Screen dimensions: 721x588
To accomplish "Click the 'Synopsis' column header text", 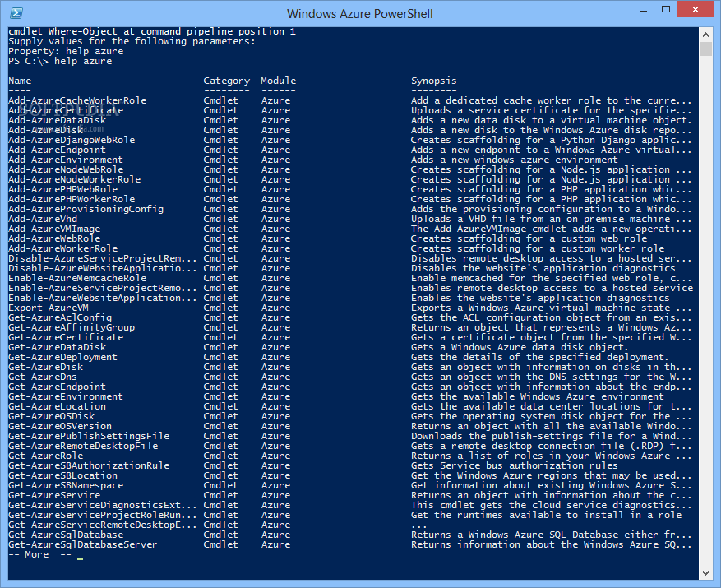I will click(433, 81).
